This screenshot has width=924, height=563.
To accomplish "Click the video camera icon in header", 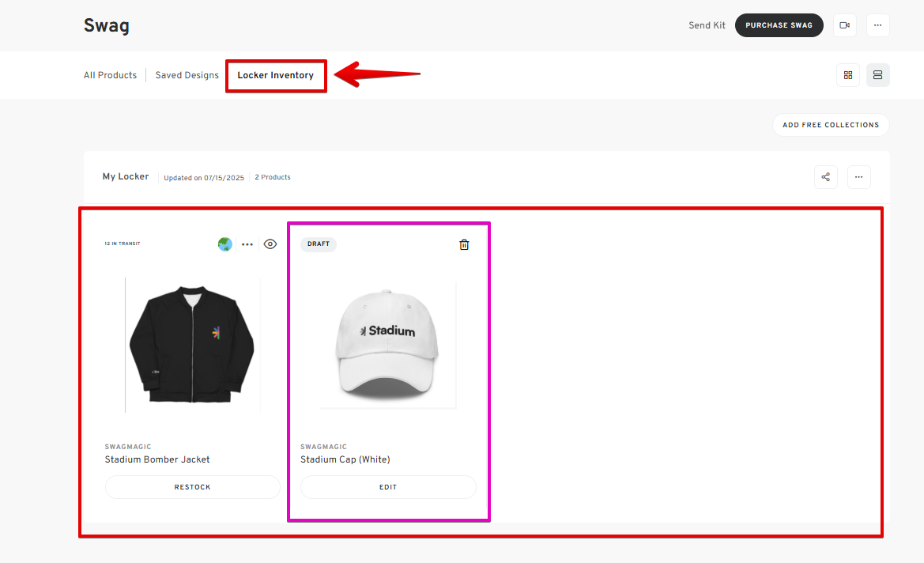I will tap(844, 25).
